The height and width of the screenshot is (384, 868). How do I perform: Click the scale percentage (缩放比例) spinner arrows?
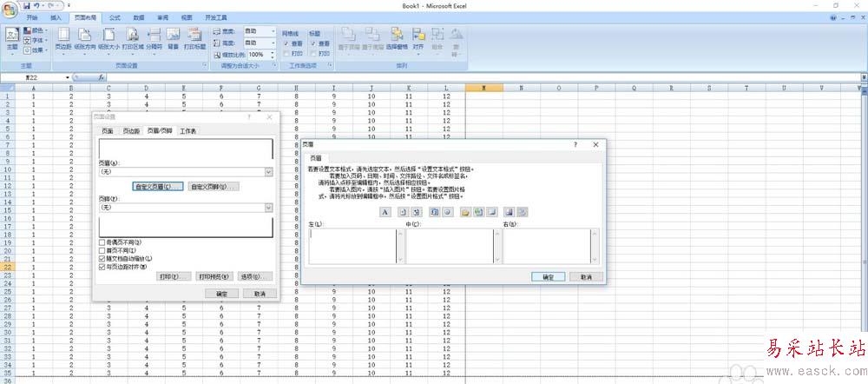pyautogui.click(x=273, y=55)
